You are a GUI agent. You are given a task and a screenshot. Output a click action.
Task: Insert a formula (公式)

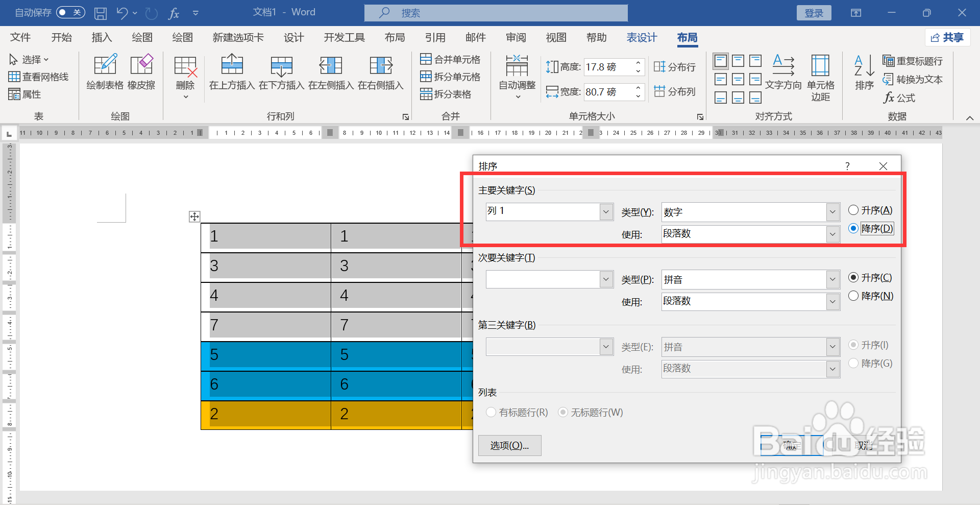[x=900, y=98]
